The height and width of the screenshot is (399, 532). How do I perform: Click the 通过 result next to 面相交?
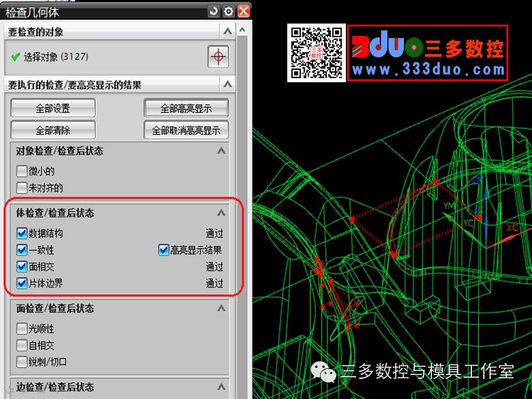click(214, 267)
